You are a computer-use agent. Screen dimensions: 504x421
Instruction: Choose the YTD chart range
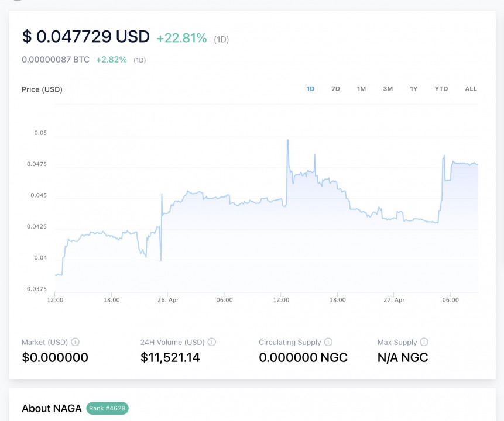(x=441, y=89)
